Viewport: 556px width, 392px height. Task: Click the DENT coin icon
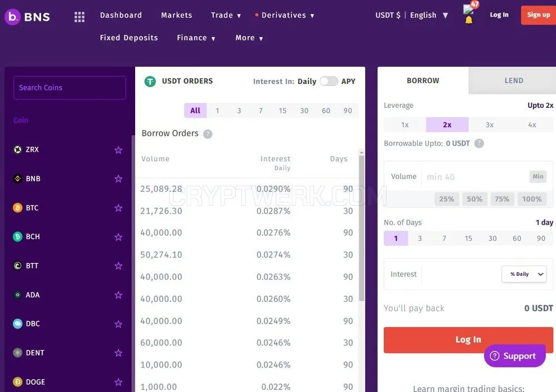(17, 353)
